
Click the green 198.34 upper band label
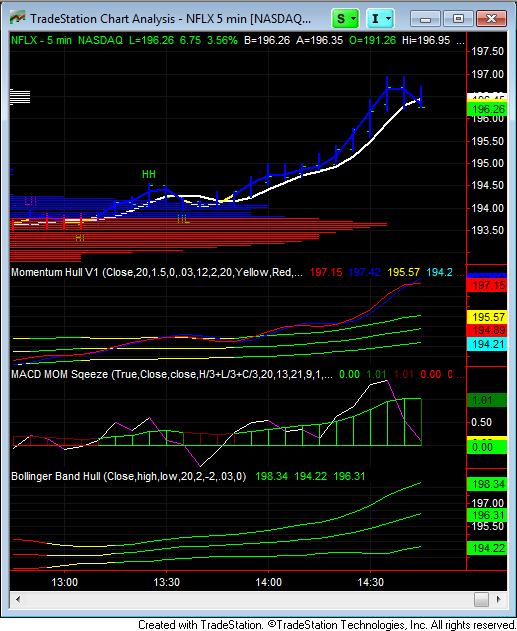click(x=488, y=484)
